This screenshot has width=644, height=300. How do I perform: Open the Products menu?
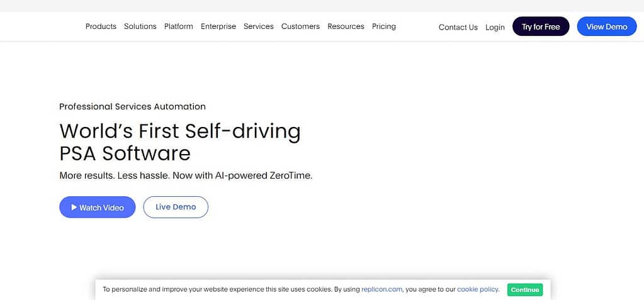101,26
